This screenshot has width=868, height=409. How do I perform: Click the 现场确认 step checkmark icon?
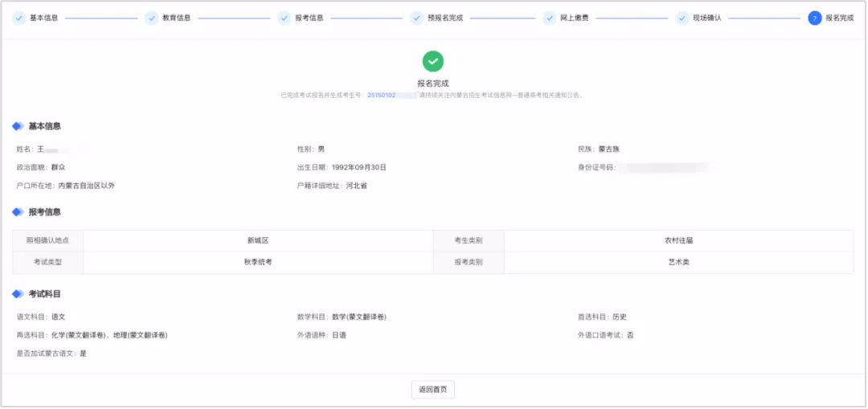click(x=682, y=18)
